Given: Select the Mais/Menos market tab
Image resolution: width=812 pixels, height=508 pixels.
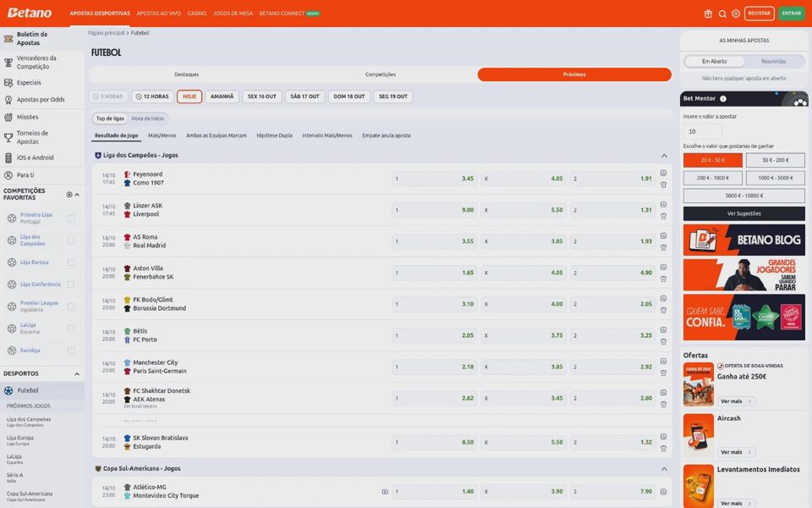Looking at the screenshot, I should coord(162,135).
